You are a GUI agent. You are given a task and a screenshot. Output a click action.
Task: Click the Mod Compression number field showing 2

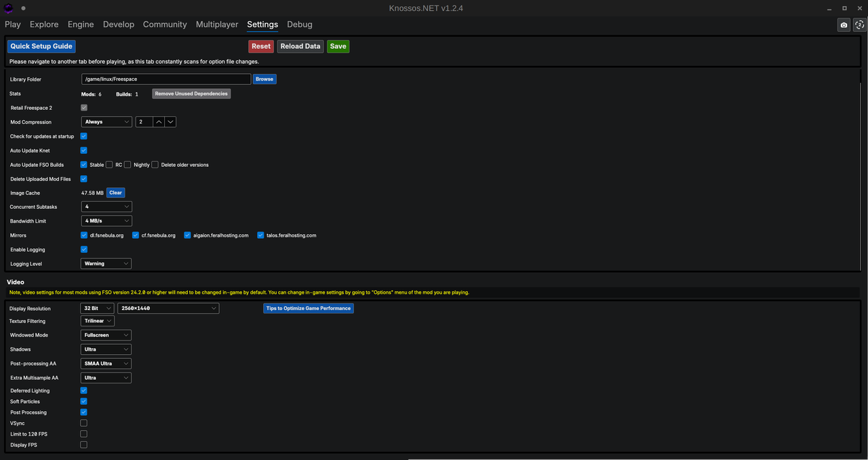(x=143, y=122)
